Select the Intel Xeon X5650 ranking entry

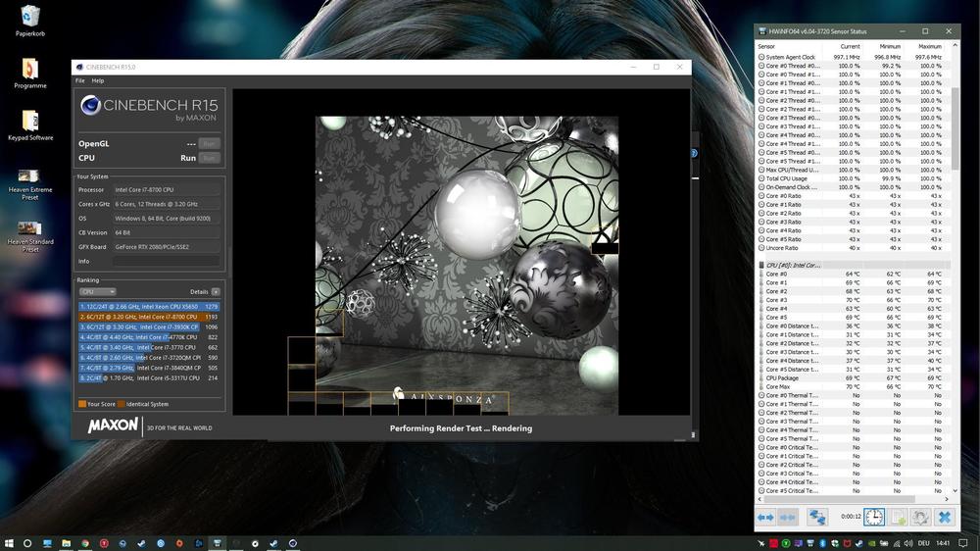(x=149, y=307)
